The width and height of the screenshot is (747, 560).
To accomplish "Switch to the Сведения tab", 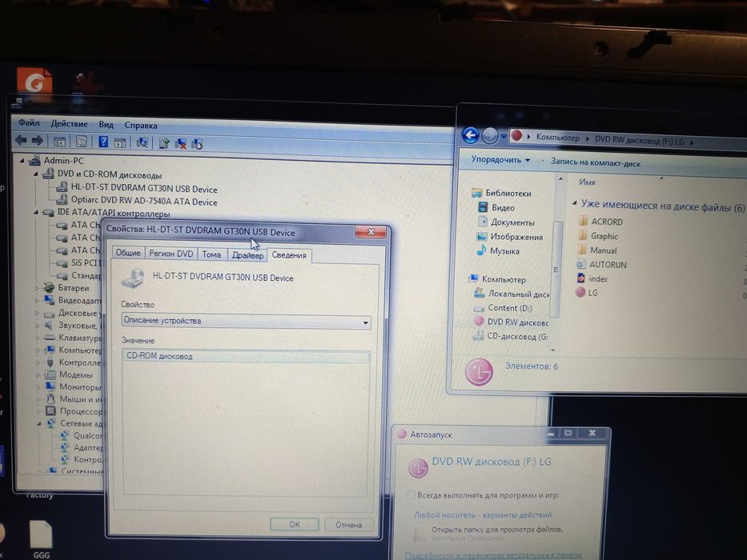I will [x=289, y=255].
